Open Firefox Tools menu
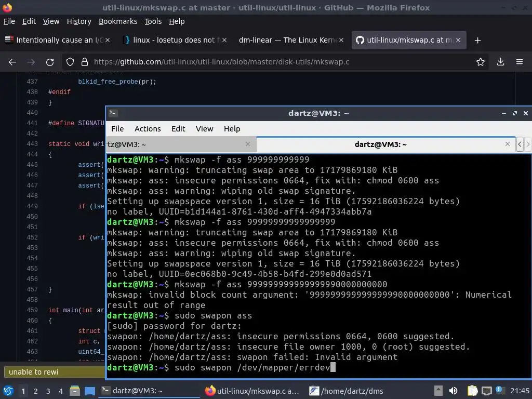 [153, 21]
